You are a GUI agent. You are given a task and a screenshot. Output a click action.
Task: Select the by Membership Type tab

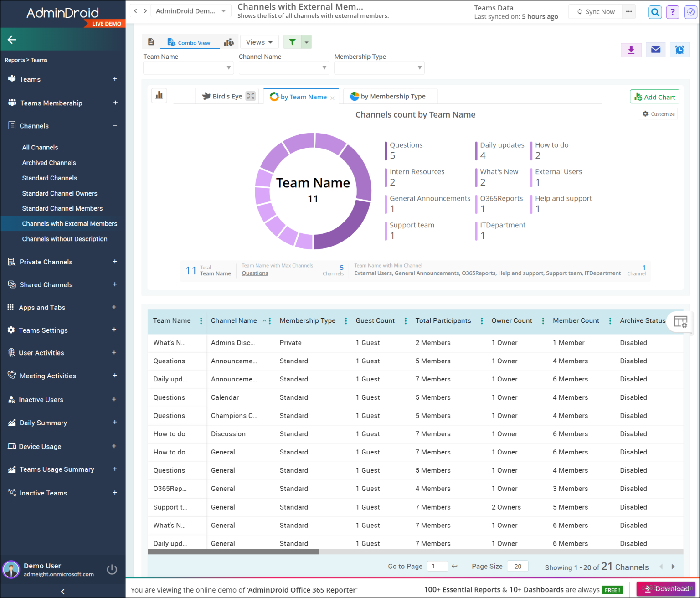tap(391, 96)
